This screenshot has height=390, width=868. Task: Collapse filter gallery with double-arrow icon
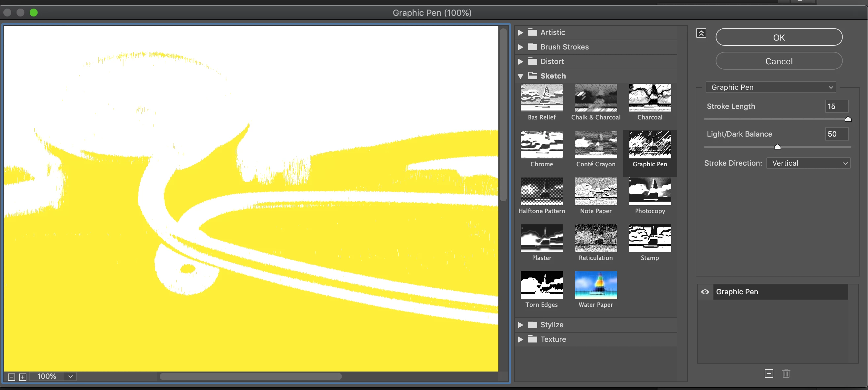tap(701, 33)
